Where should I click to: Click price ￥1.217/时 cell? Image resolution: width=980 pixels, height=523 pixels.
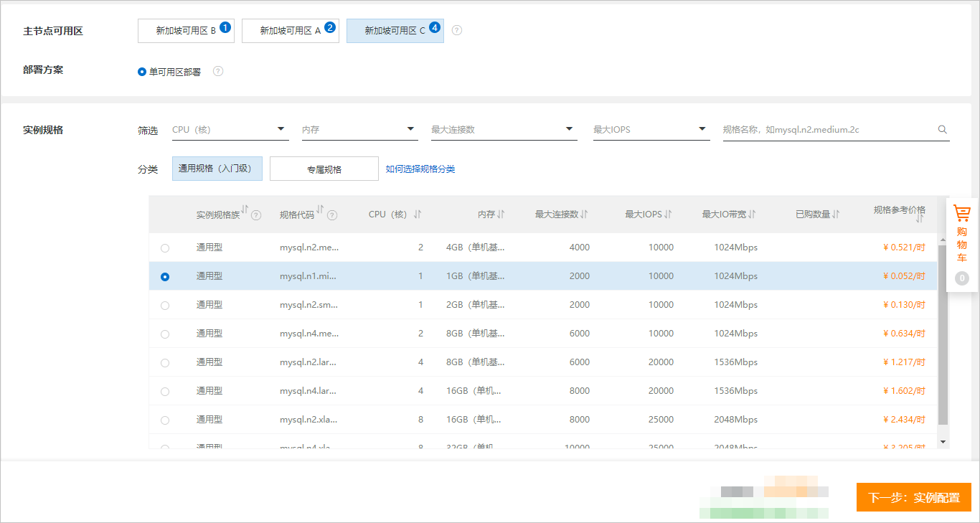[x=904, y=362]
